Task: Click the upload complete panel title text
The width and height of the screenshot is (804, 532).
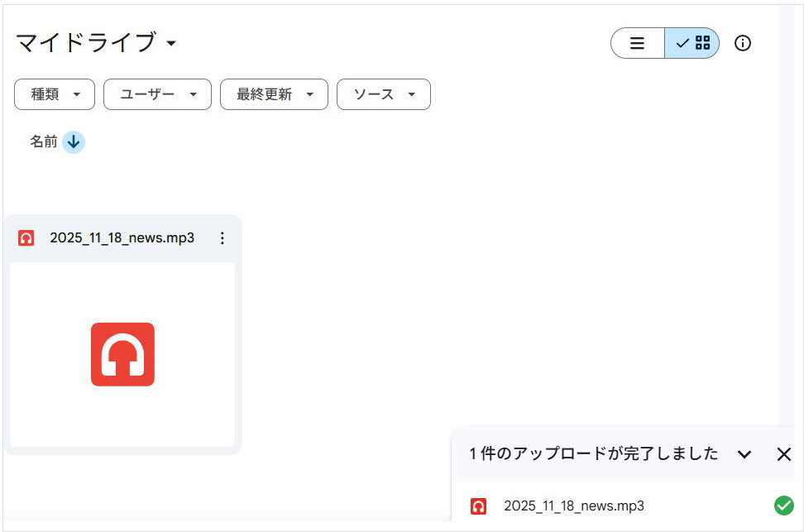Action: pos(593,454)
